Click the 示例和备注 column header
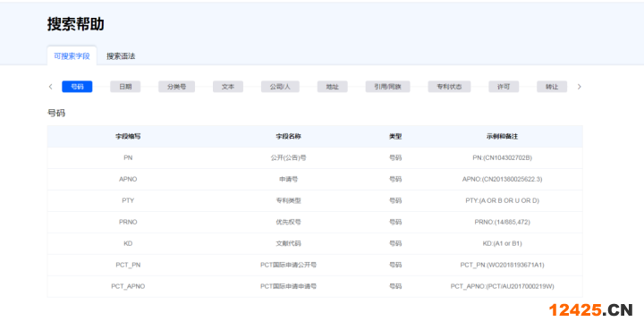Screen dimensions: 644x330 [x=502, y=136]
